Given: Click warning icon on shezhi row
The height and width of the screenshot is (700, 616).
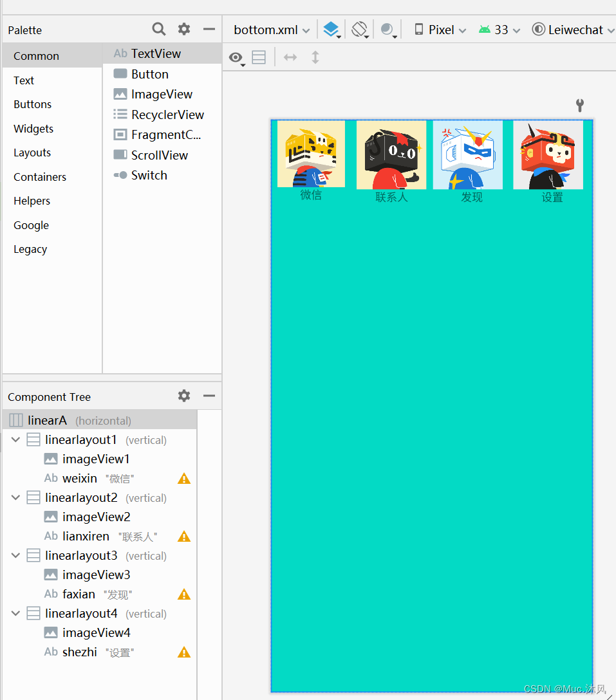Looking at the screenshot, I should (x=184, y=652).
